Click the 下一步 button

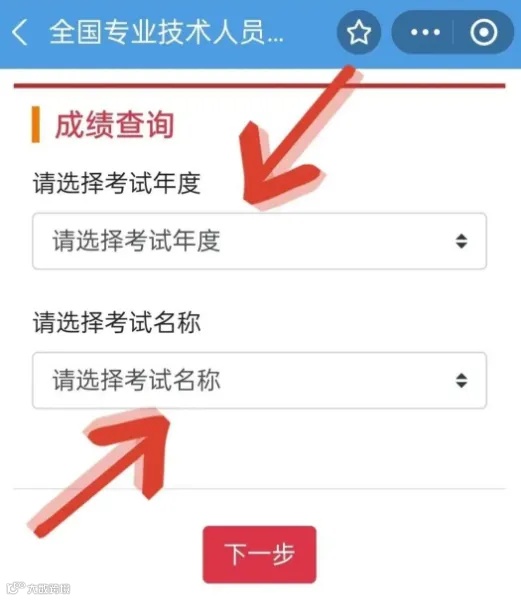click(259, 554)
